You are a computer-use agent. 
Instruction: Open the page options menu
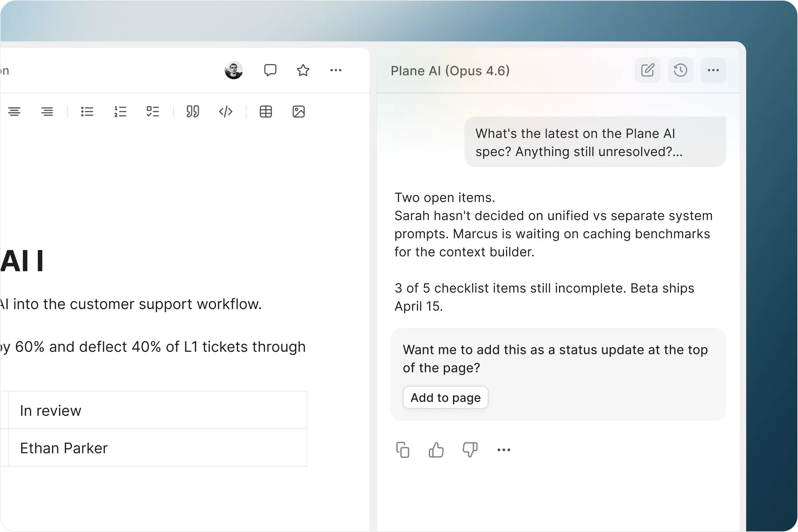[336, 70]
